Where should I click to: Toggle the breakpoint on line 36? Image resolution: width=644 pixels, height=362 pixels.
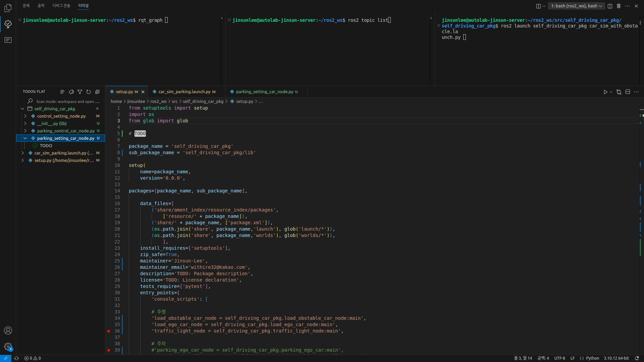tap(109, 331)
